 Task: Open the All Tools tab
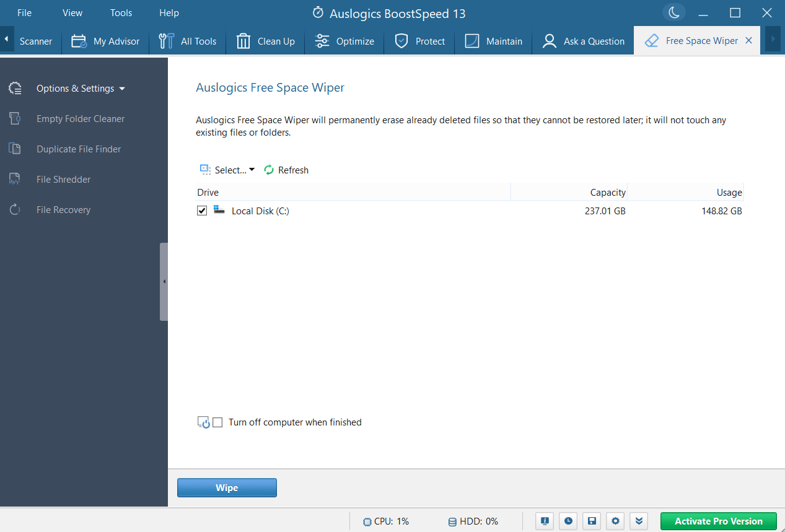pyautogui.click(x=187, y=41)
